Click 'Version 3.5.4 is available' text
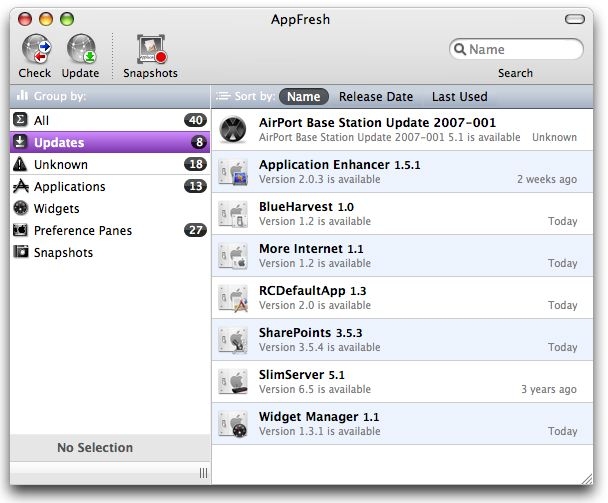This screenshot has height=503, width=608. [320, 347]
